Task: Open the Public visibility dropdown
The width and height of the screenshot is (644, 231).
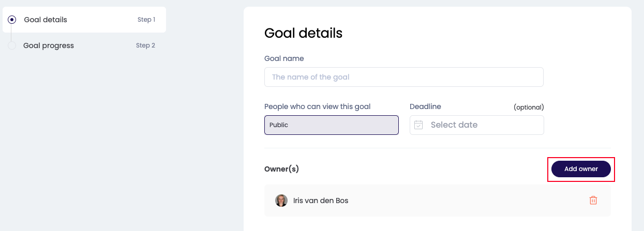Action: tap(331, 125)
